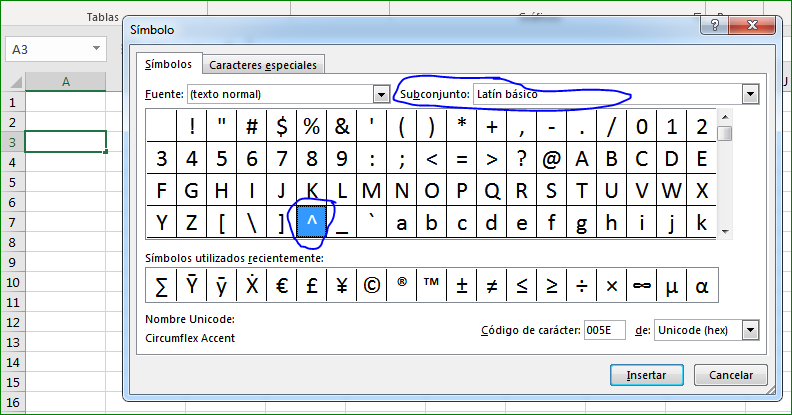The height and width of the screenshot is (415, 792).
Task: Switch to Caracteres especiales tab
Action: (x=263, y=65)
